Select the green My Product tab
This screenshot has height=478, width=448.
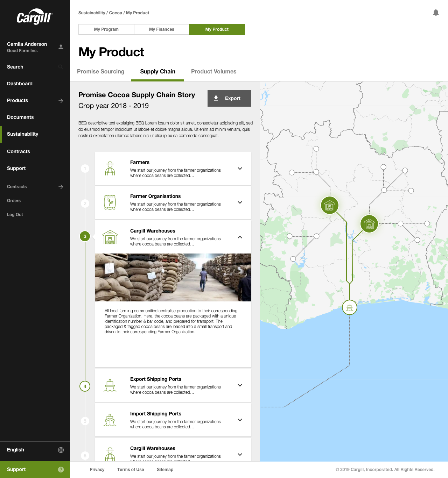pos(217,29)
